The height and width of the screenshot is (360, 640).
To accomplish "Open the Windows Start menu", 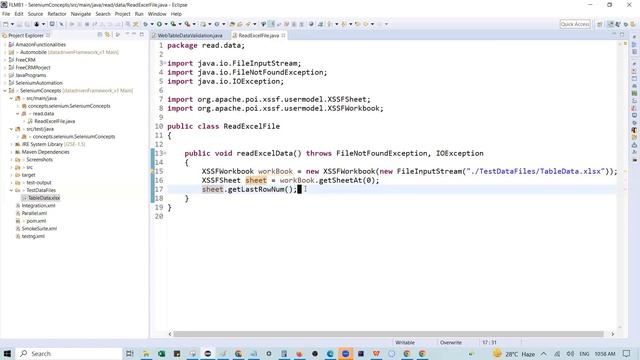I will coord(7,353).
